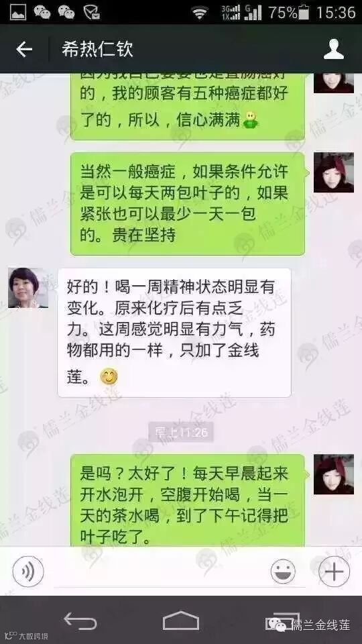The width and height of the screenshot is (362, 644).
Task: Tap the Android back navigation button
Action: 80,621
